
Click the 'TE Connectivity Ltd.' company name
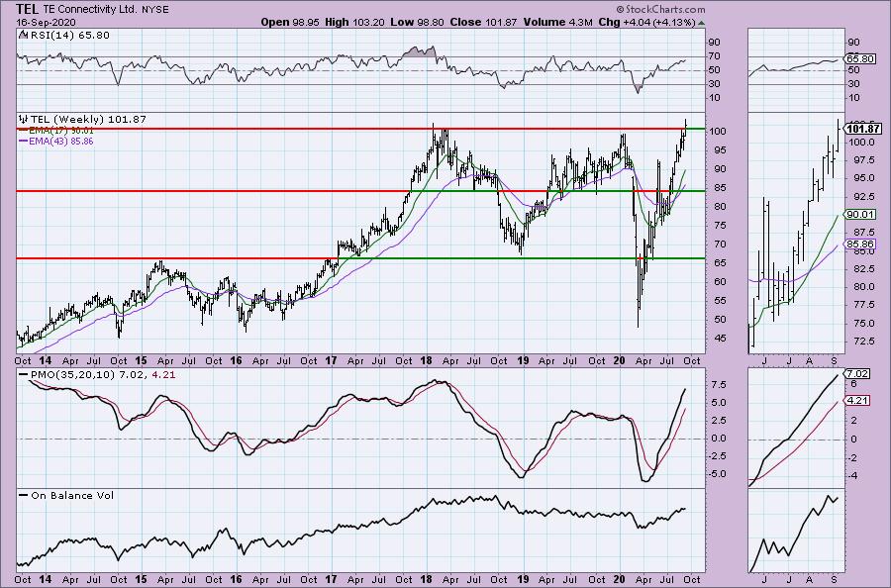click(x=89, y=10)
